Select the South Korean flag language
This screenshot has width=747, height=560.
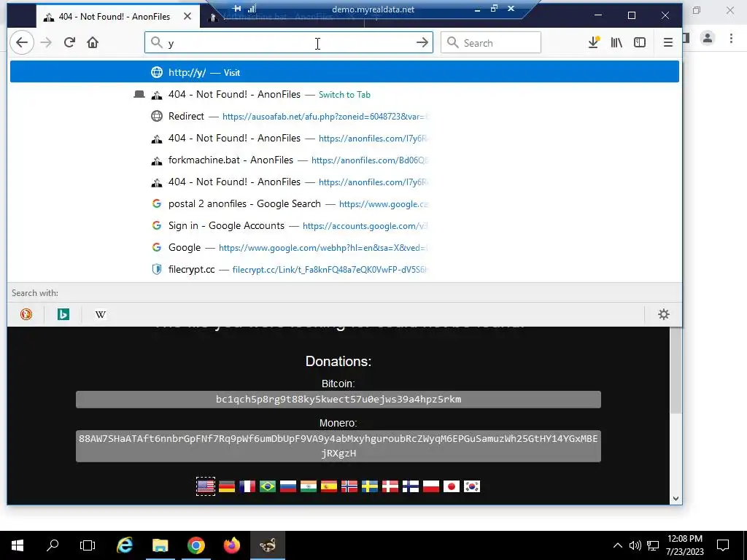point(472,486)
